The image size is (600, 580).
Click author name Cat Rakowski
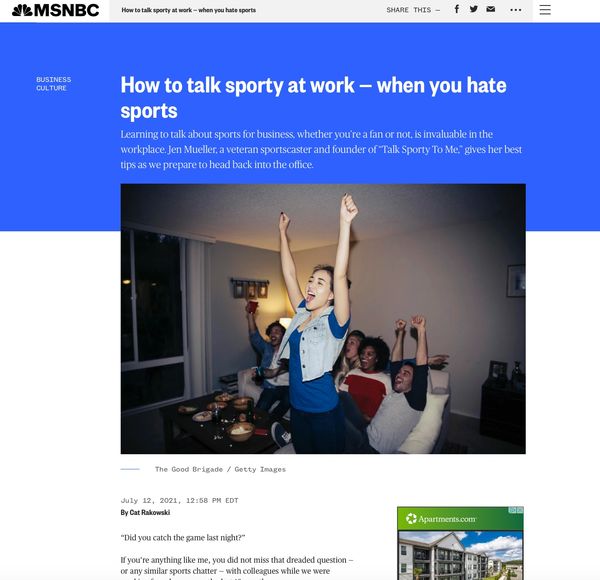click(150, 512)
